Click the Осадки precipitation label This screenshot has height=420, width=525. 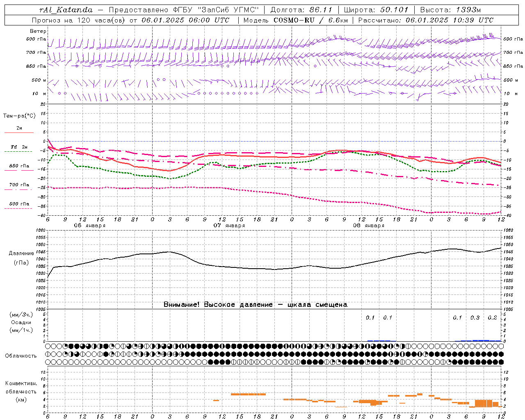(21, 322)
